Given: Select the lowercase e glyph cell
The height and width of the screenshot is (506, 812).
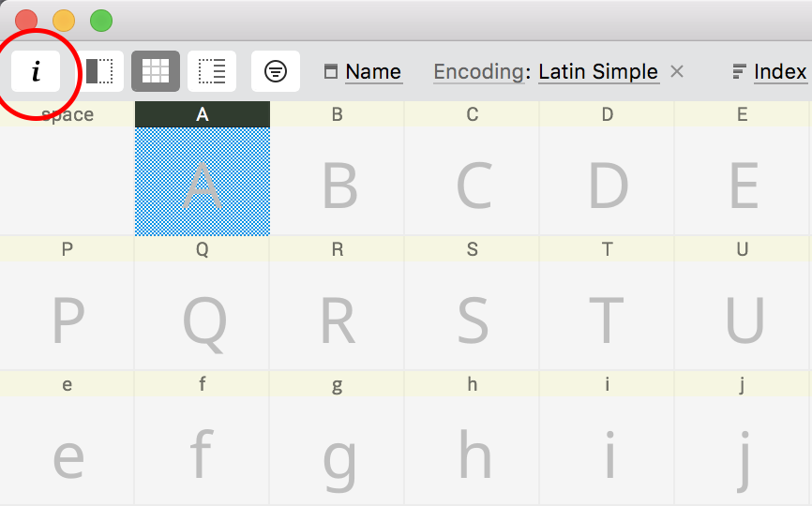Looking at the screenshot, I should (x=68, y=451).
